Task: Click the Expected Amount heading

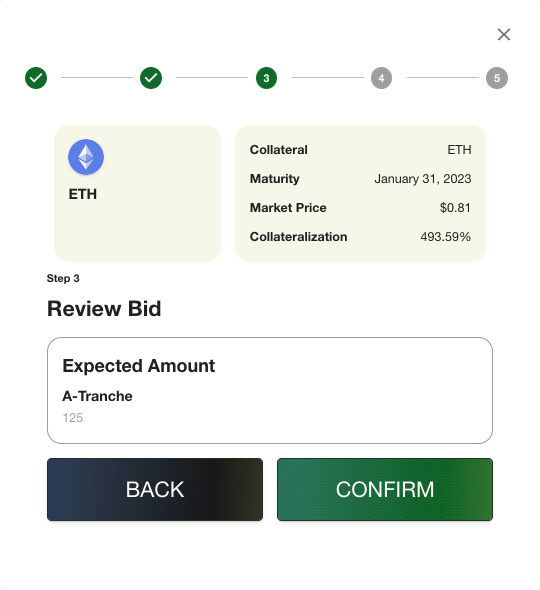Action: (x=138, y=366)
